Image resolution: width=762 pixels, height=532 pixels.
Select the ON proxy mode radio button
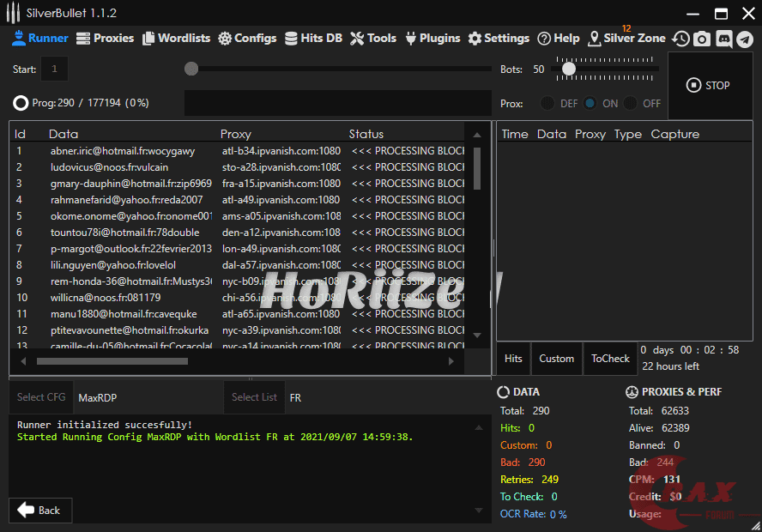590,104
